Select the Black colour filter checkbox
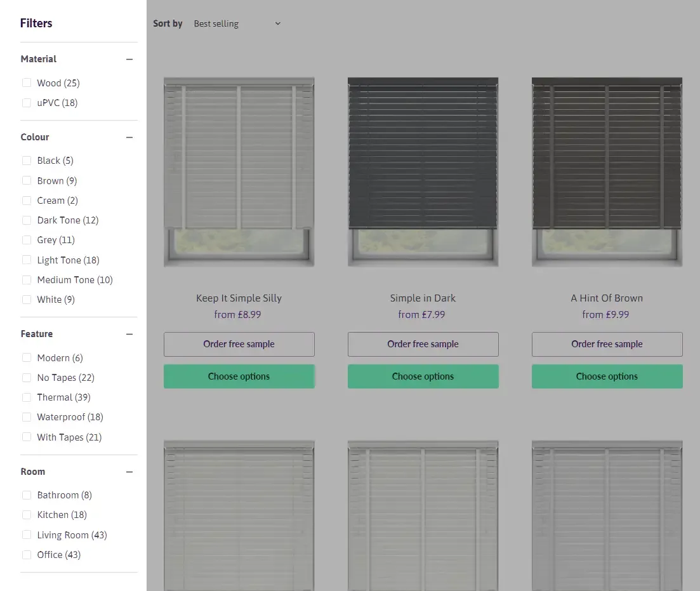The width and height of the screenshot is (700, 591). [x=27, y=161]
